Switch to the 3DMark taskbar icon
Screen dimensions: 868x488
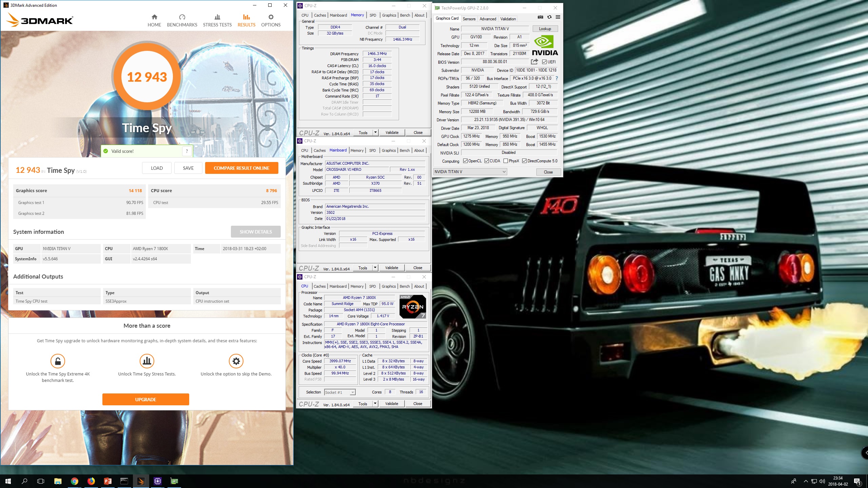[x=141, y=481]
